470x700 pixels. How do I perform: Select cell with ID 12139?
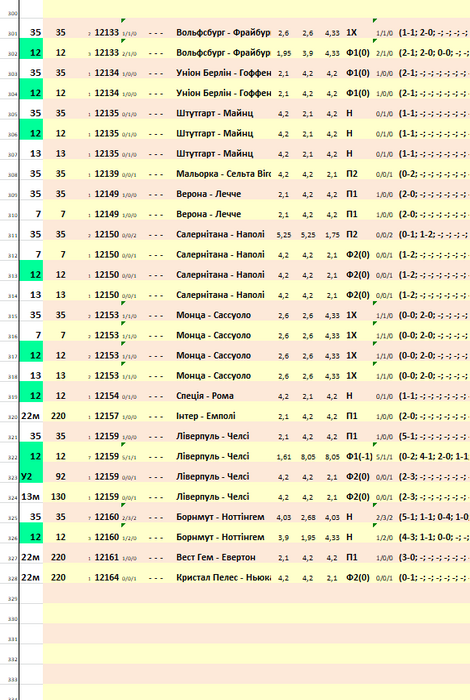tap(107, 174)
